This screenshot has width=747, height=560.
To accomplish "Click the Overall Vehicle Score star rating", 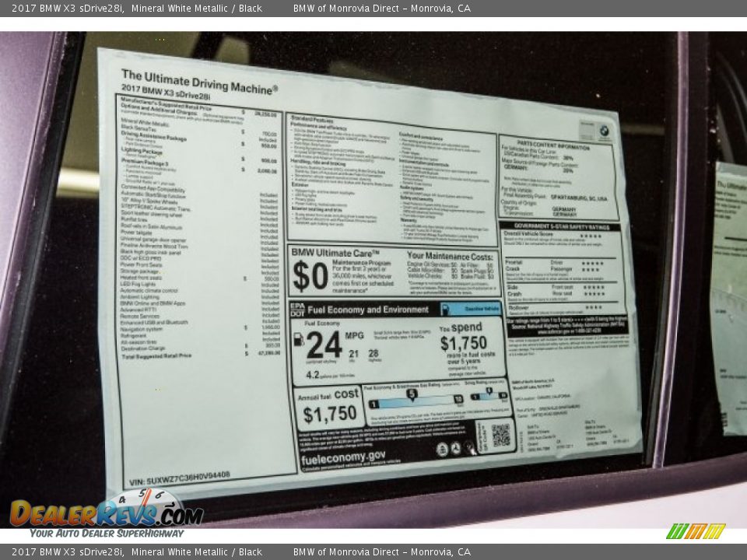I will [x=591, y=236].
